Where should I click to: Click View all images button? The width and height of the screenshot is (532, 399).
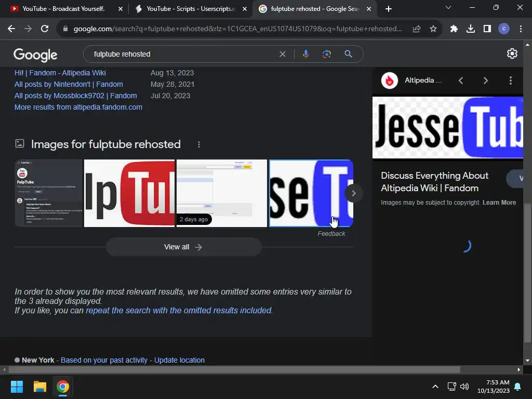[183, 247]
